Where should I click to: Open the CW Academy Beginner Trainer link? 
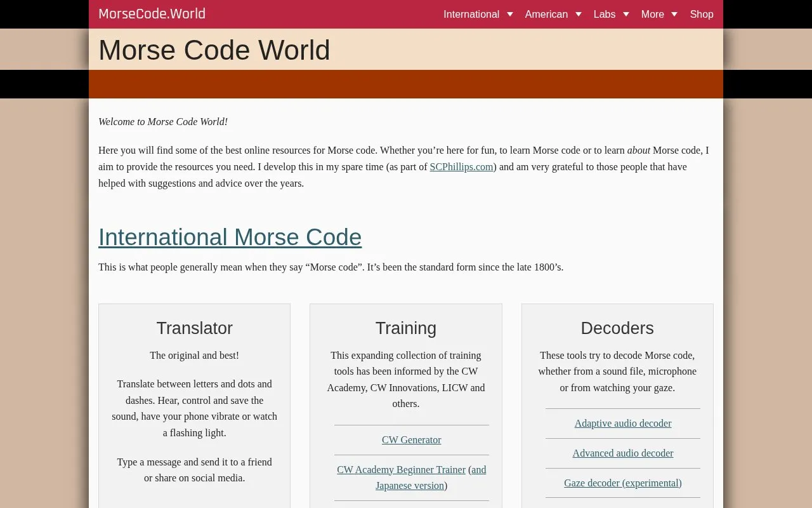(401, 470)
